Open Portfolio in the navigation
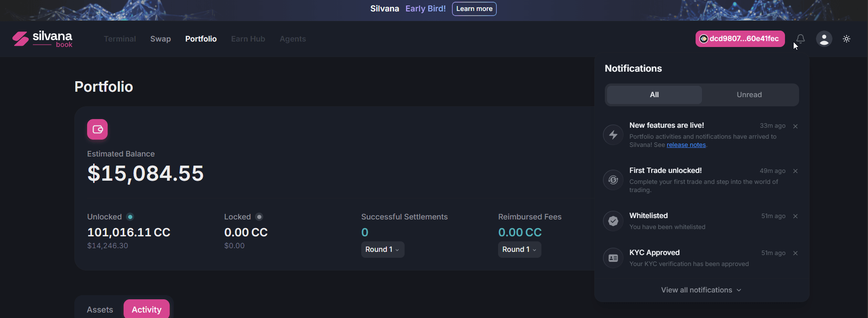Image resolution: width=868 pixels, height=318 pixels. 201,39
